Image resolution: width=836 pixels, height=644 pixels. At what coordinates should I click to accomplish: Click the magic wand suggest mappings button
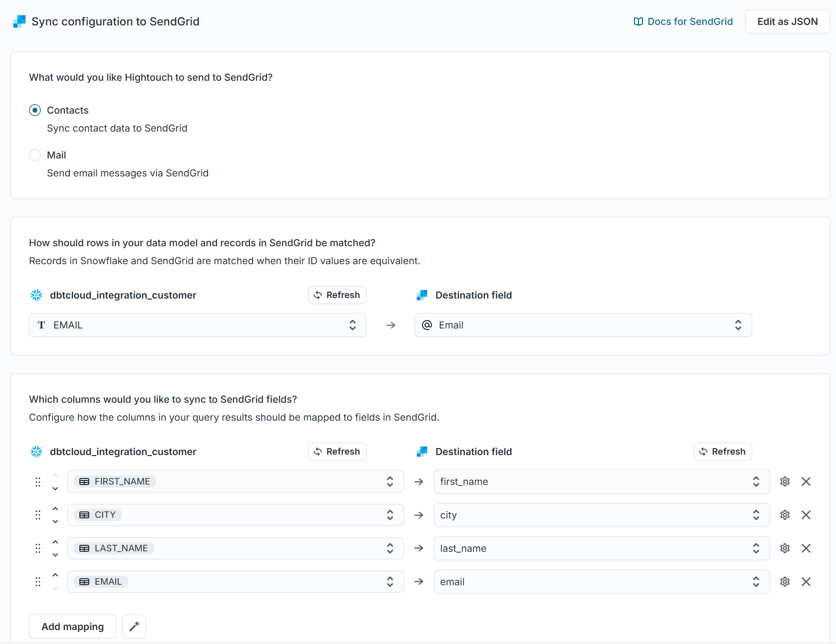[134, 627]
